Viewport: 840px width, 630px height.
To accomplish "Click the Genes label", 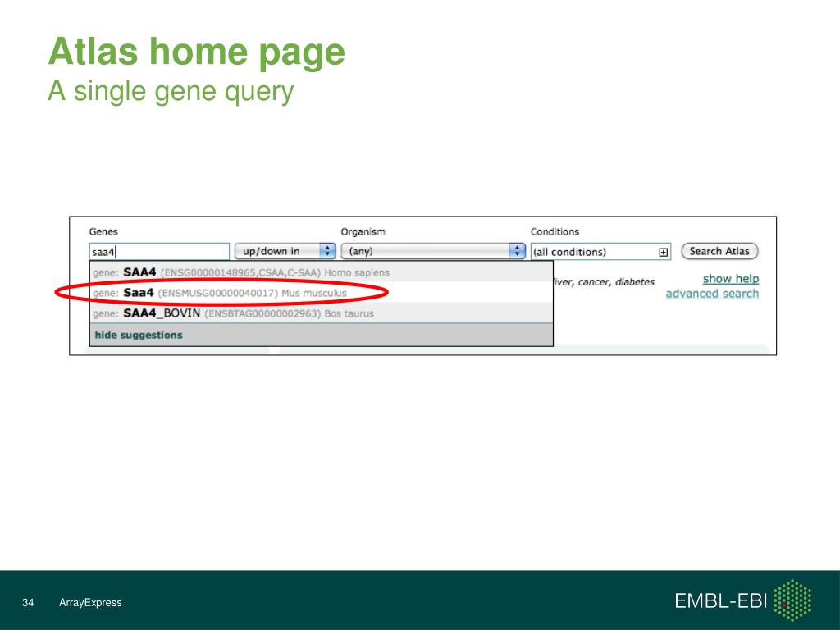I will (103, 231).
